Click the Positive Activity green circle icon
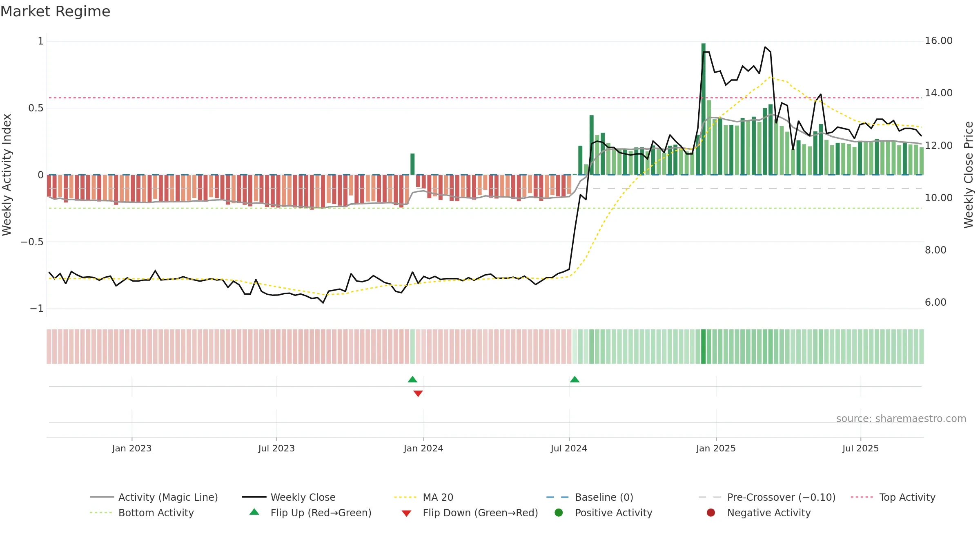980x551 pixels. click(x=559, y=512)
